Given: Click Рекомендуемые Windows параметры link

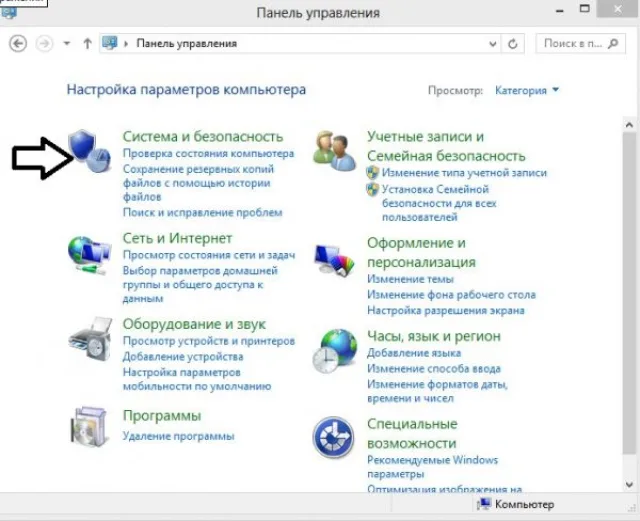Looking at the screenshot, I should pos(432,467).
